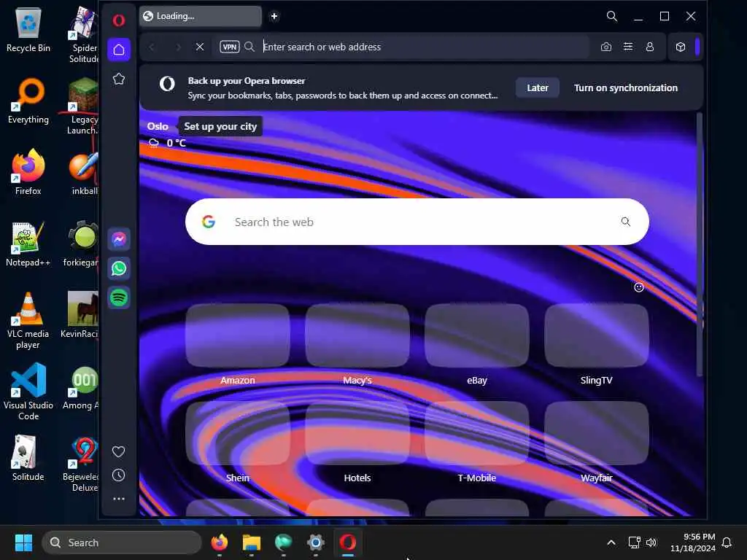Select Visual Studio Code desktop shortcut
The height and width of the screenshot is (560, 747).
(x=28, y=392)
